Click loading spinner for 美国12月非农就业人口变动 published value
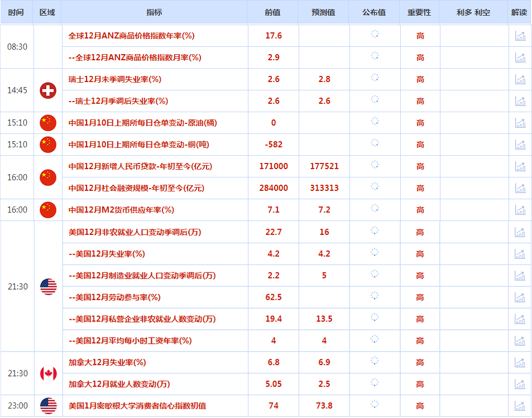 click(x=375, y=230)
